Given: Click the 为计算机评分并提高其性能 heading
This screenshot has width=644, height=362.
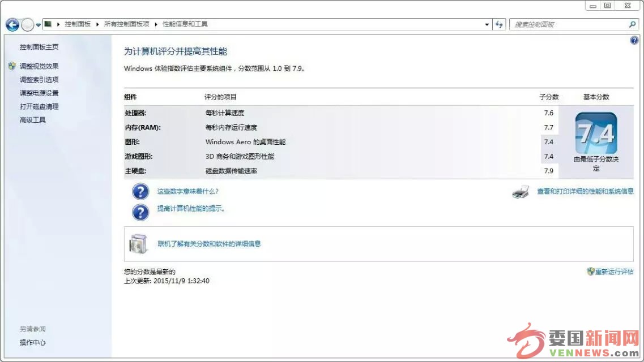Looking at the screenshot, I should click(x=176, y=51).
